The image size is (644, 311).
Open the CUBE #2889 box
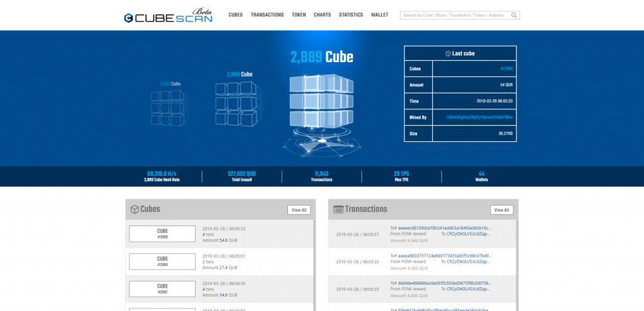click(162, 234)
